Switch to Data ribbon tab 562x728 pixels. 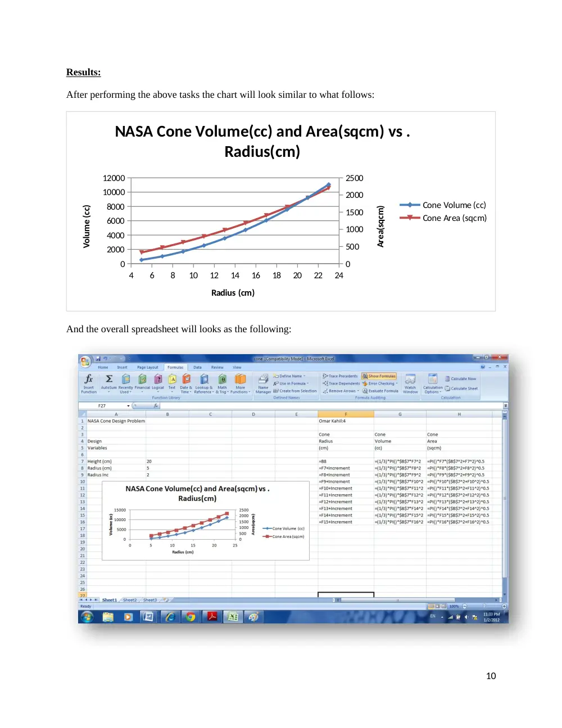tap(197, 367)
